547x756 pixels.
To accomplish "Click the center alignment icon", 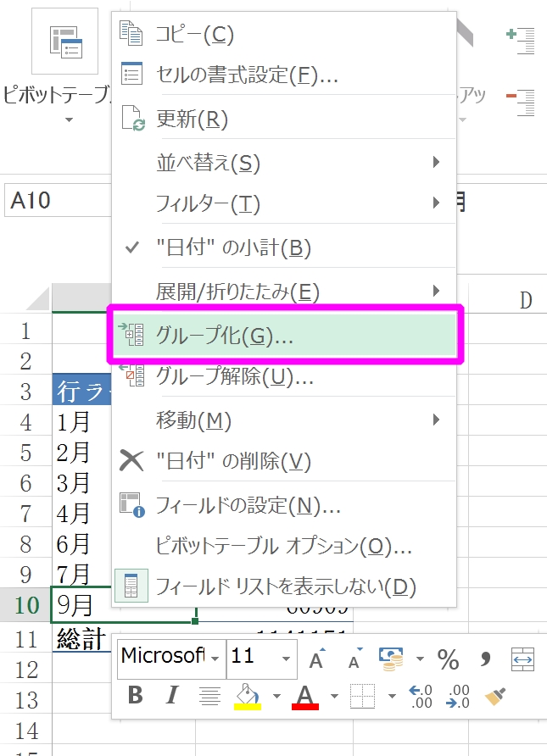I will [209, 696].
